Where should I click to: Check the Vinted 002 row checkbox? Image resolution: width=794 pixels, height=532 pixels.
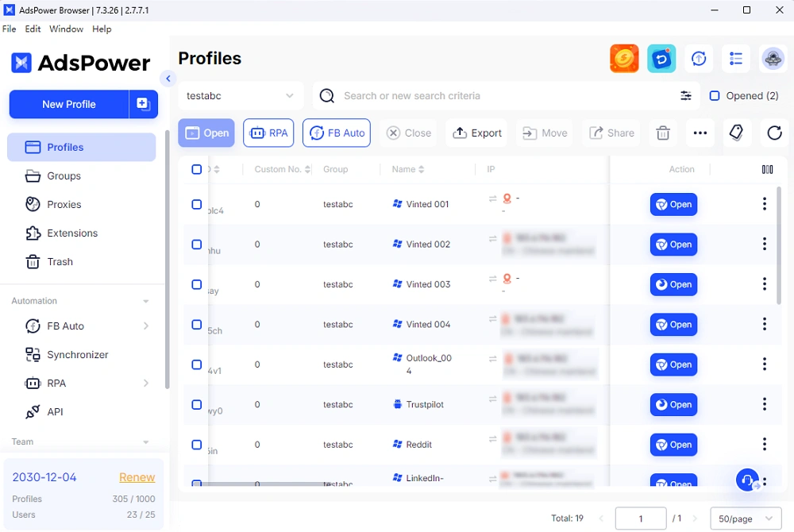[196, 245]
